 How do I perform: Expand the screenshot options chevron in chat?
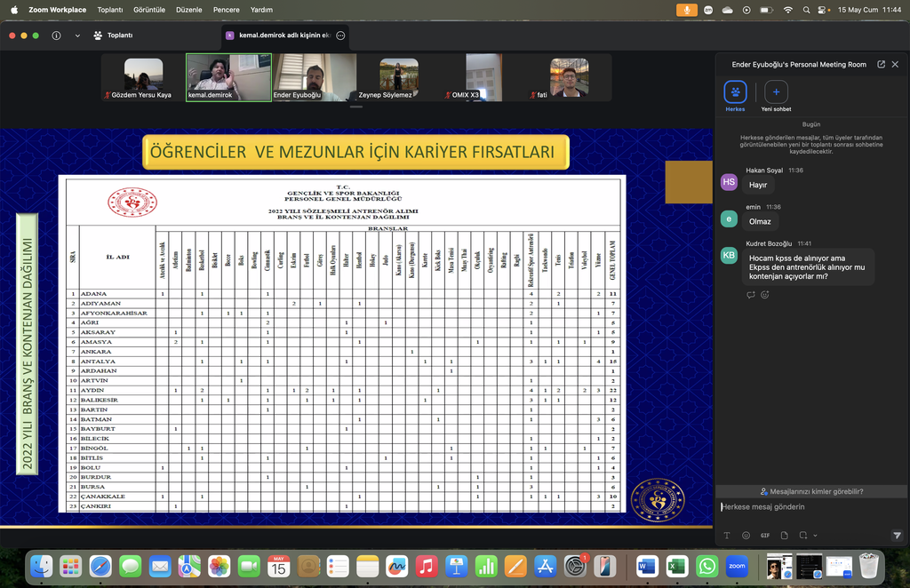[815, 536]
